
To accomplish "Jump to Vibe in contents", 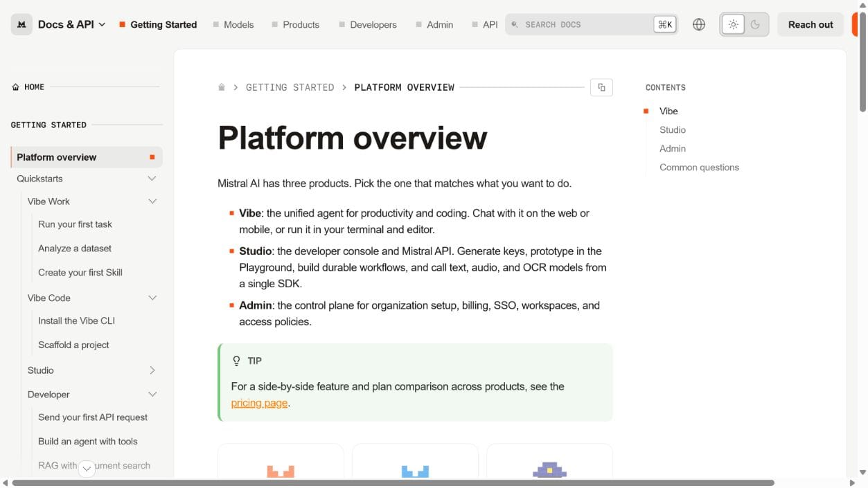I will coord(668,111).
